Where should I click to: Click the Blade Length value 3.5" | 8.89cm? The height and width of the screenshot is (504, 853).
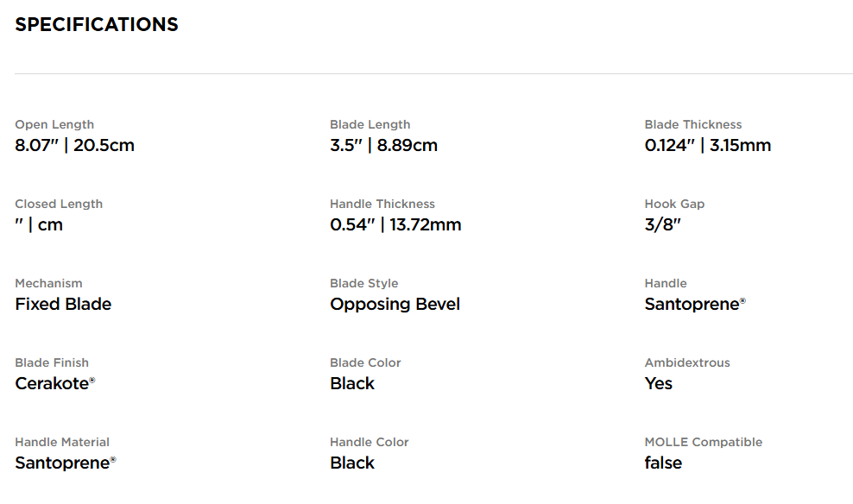pos(383,145)
